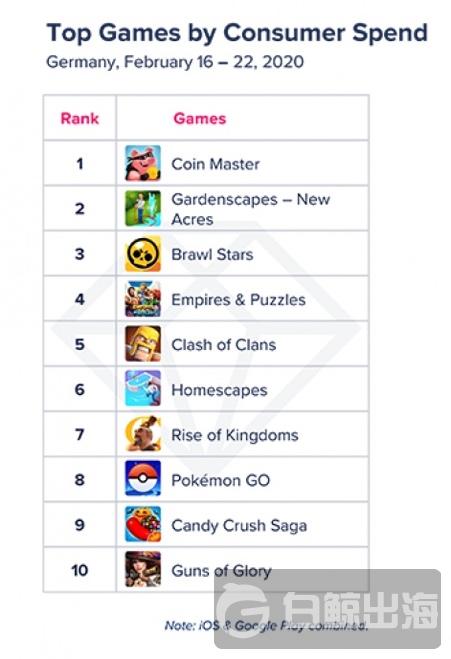
Task: Click the Games column header
Action: [x=200, y=119]
